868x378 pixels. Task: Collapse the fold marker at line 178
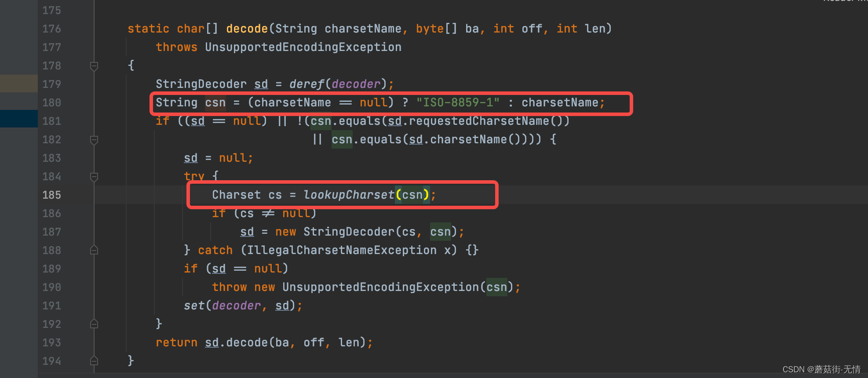coord(94,66)
